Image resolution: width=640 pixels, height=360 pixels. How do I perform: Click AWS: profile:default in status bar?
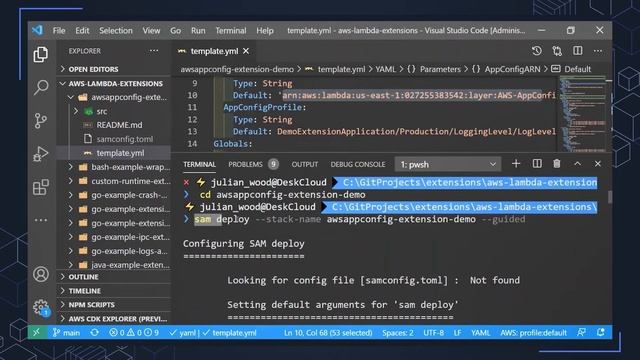533,333
